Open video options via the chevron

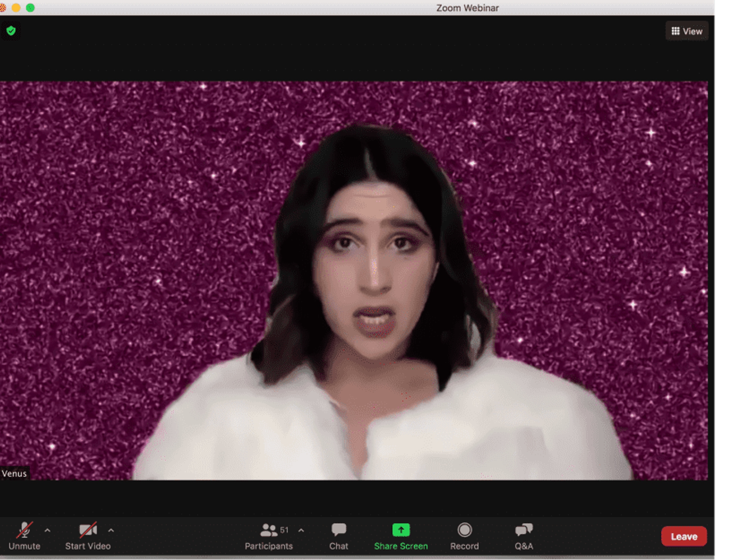pos(111,530)
